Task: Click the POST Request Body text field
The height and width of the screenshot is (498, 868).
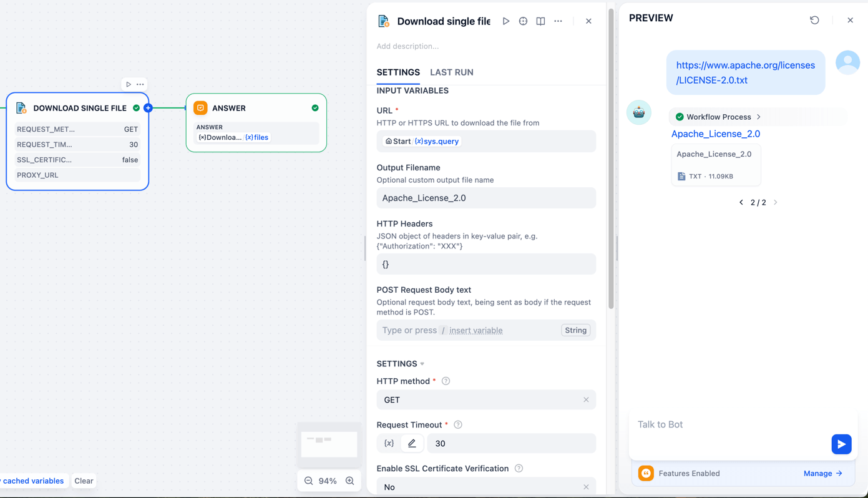Action: 486,331
